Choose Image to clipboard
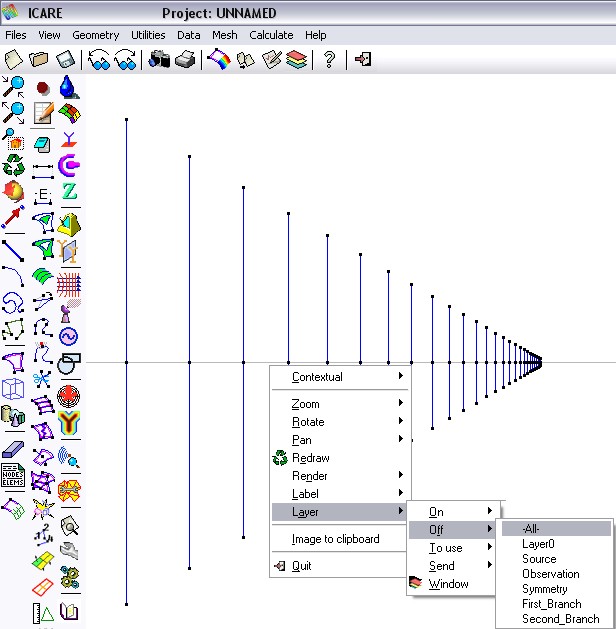616x629 pixels. tap(340, 539)
